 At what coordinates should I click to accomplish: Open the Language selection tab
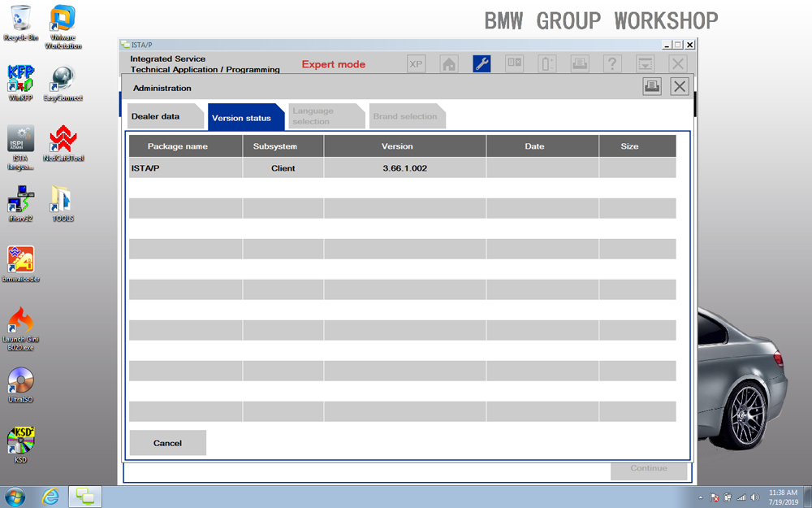pos(326,116)
